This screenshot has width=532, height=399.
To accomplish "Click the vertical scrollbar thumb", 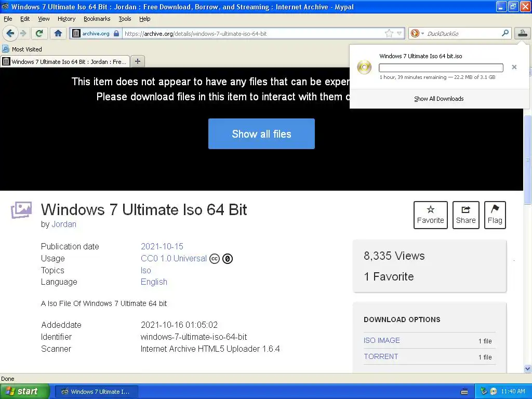I will (x=527, y=160).
